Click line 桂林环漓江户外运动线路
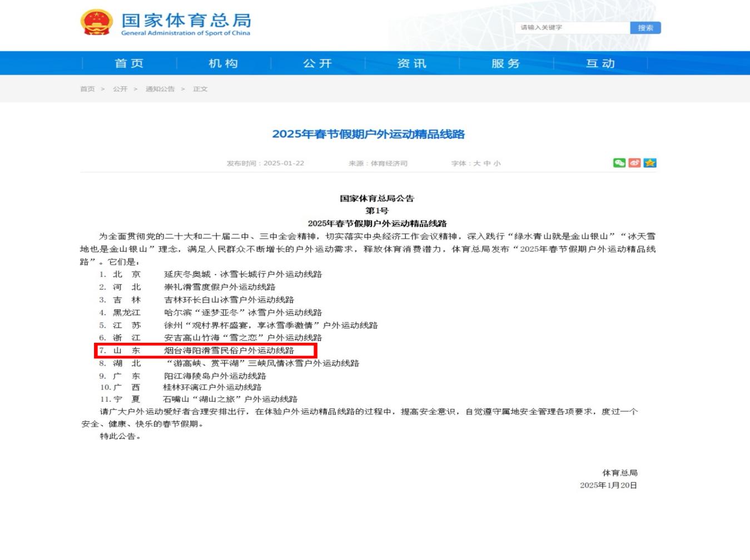This screenshot has height=560, width=750. (x=212, y=387)
